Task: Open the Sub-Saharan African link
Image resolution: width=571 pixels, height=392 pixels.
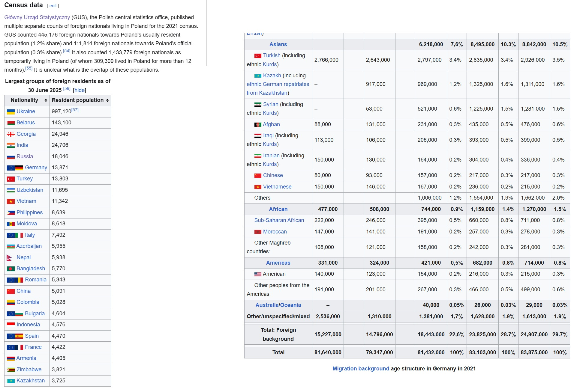Action: point(279,220)
